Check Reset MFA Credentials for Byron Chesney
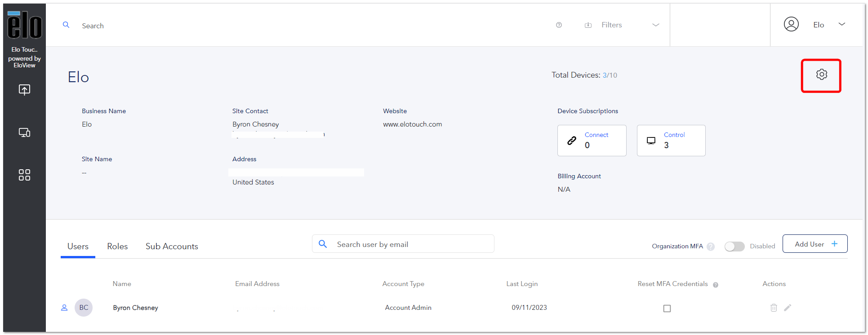This screenshot has height=335, width=868. tap(667, 309)
